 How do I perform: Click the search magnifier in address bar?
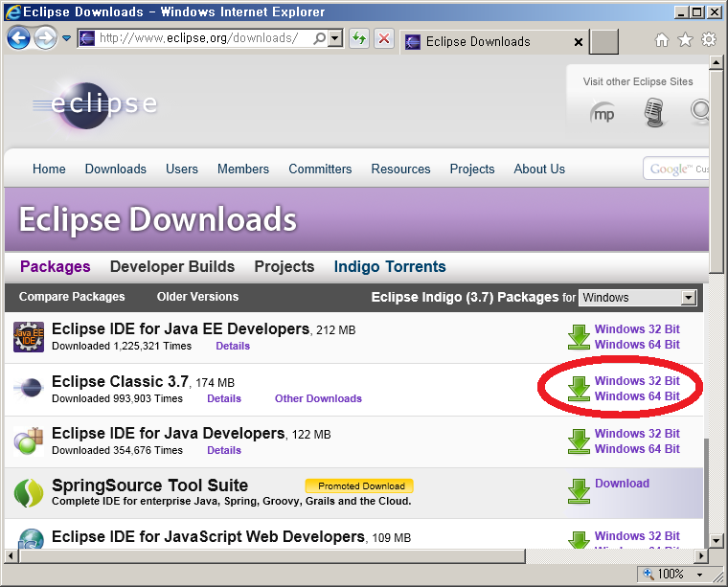coord(319,38)
